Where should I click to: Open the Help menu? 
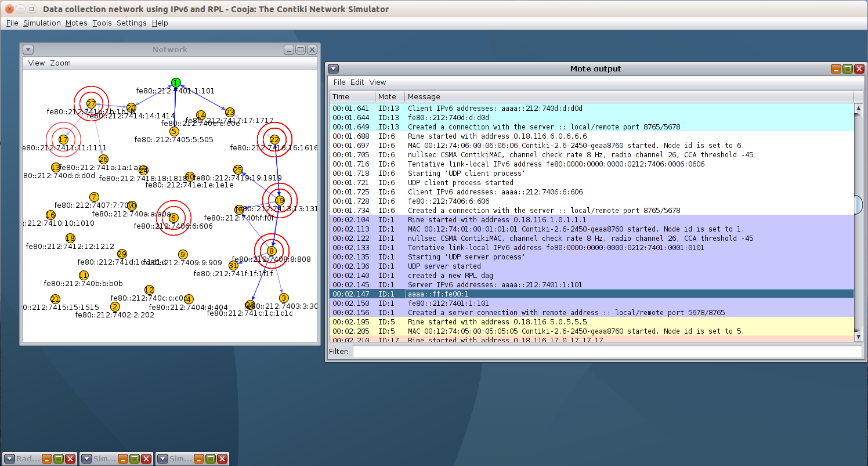[x=160, y=23]
